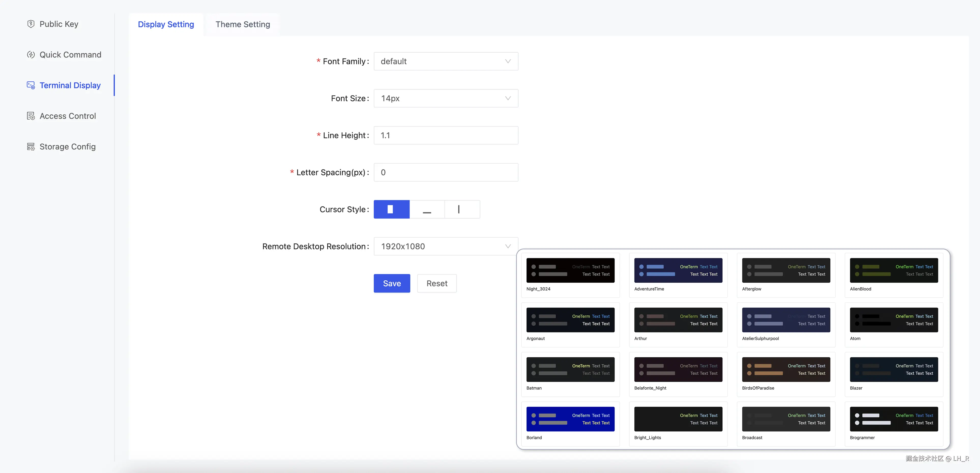980x473 pixels.
Task: Pick the Brogrammer theme preview
Action: pyautogui.click(x=893, y=419)
